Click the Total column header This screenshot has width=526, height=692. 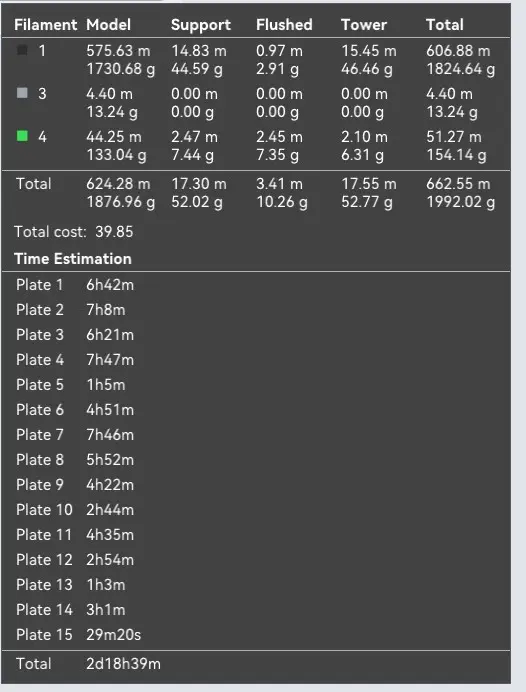pos(445,25)
